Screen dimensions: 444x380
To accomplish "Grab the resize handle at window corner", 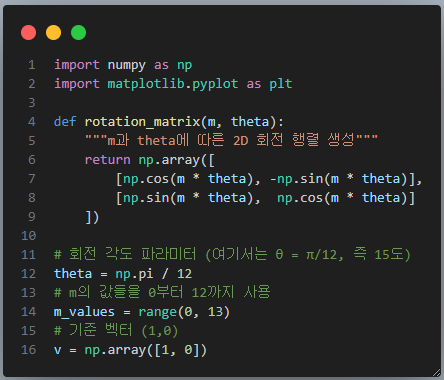I will [436, 373].
